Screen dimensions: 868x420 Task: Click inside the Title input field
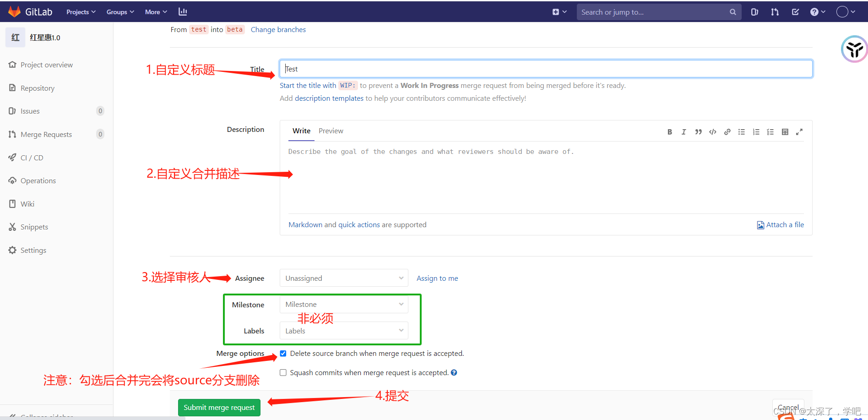click(545, 68)
